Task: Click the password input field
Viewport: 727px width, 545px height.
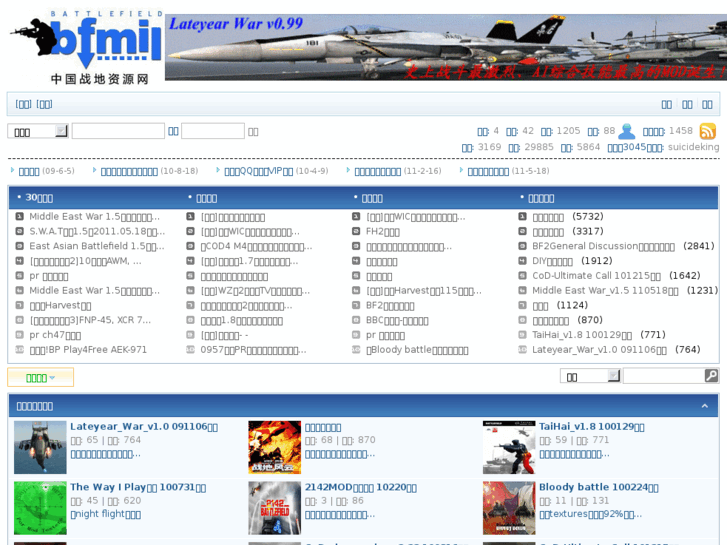Action: point(213,131)
